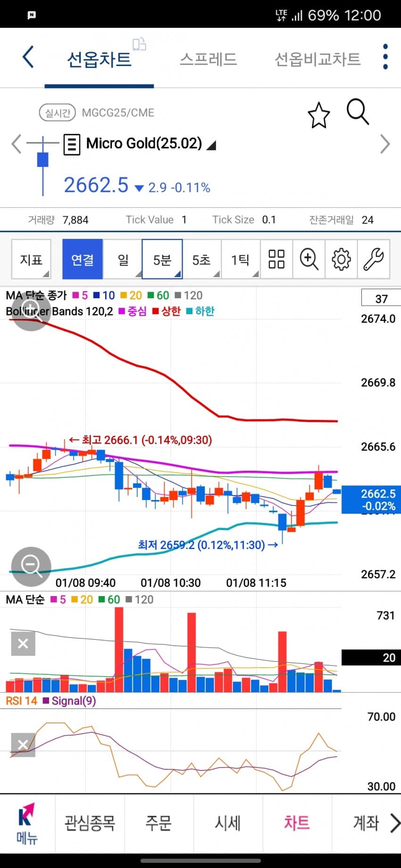Close the RSI indicator panel
The width and height of the screenshot is (401, 868).
click(x=23, y=745)
